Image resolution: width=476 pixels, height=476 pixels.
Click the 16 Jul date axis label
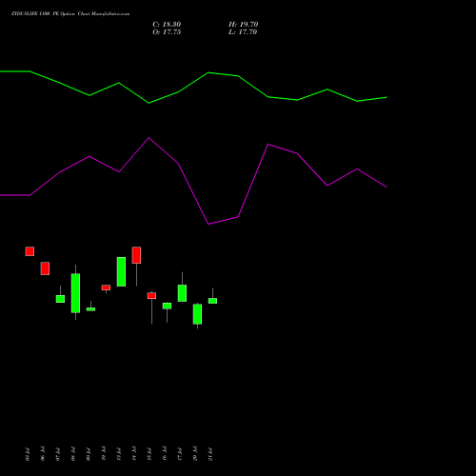point(165,454)
